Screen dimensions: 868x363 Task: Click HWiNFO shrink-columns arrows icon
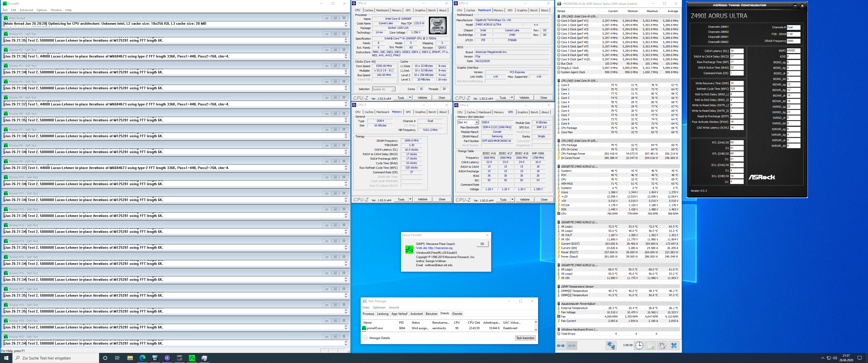click(x=572, y=346)
